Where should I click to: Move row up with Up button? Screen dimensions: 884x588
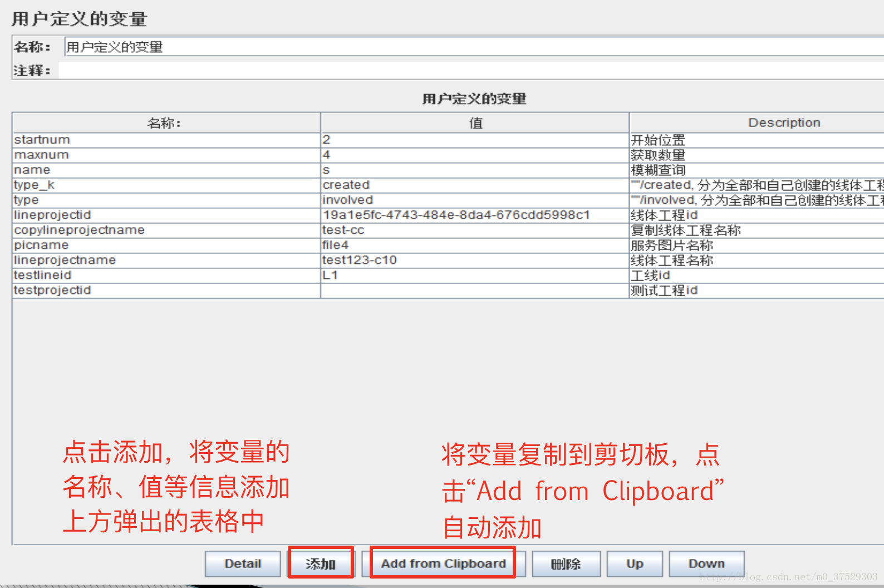pos(635,563)
